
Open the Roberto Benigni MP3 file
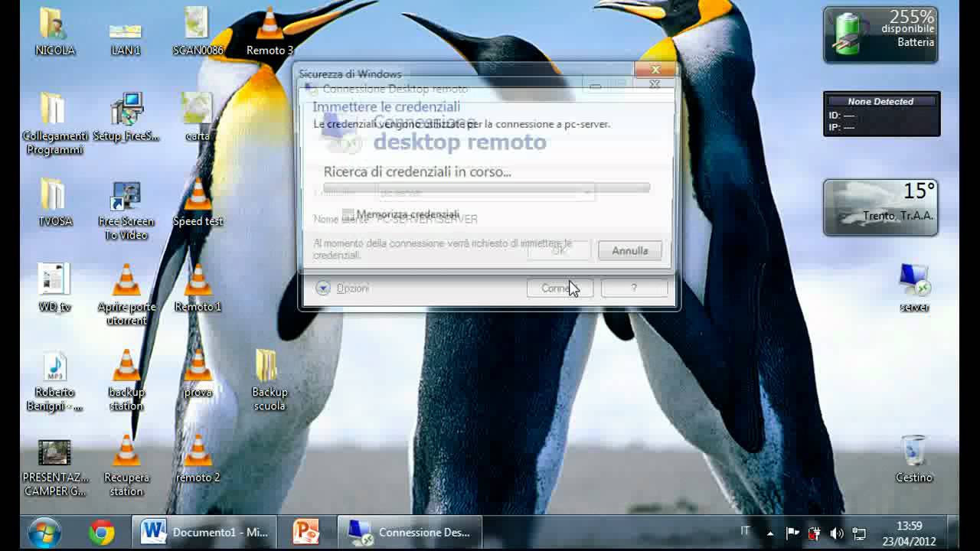tap(54, 381)
